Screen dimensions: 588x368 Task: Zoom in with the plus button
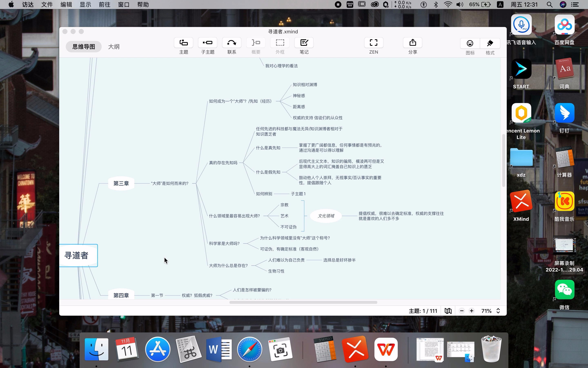click(x=471, y=311)
